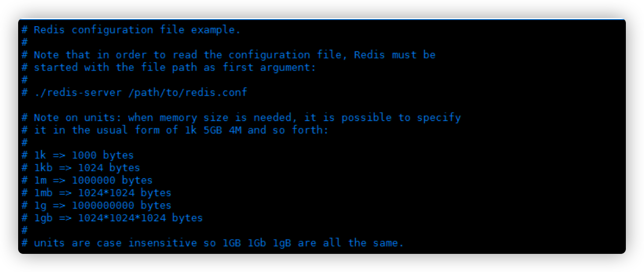Click the words "and so forth:"

[x=288, y=130]
